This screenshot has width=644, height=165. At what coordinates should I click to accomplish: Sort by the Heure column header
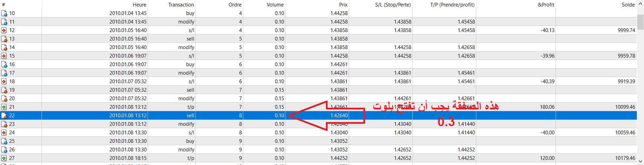139,4
